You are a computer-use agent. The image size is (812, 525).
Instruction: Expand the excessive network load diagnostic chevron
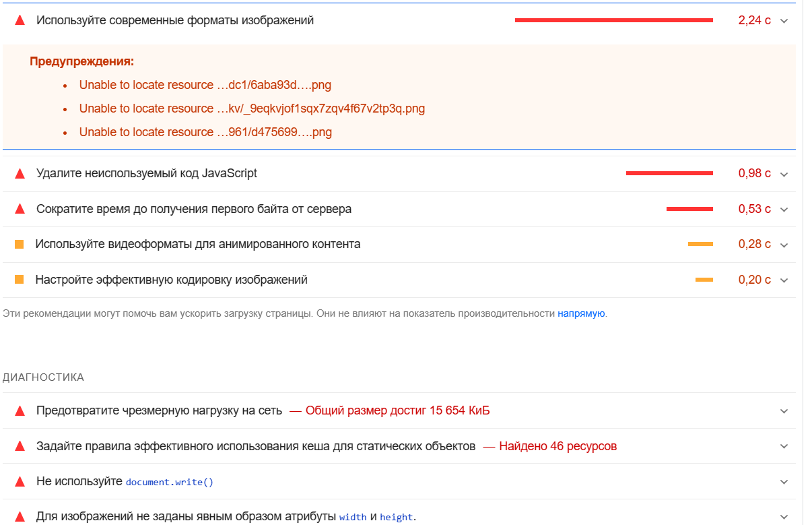(784, 411)
